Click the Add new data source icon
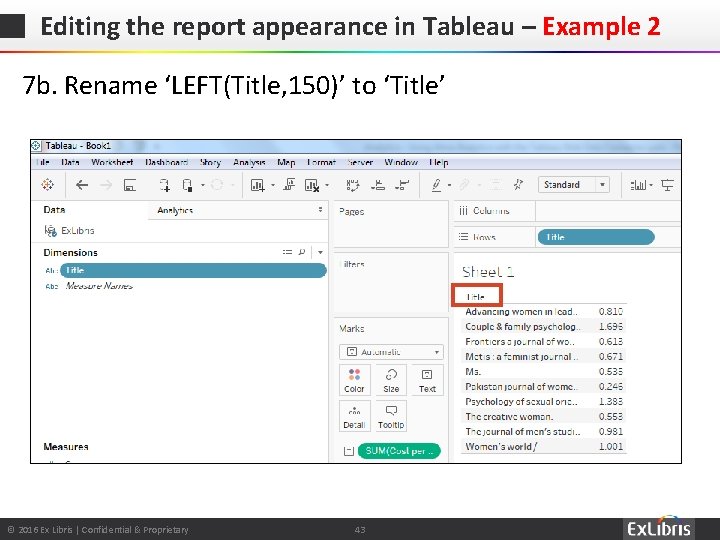 [164, 185]
